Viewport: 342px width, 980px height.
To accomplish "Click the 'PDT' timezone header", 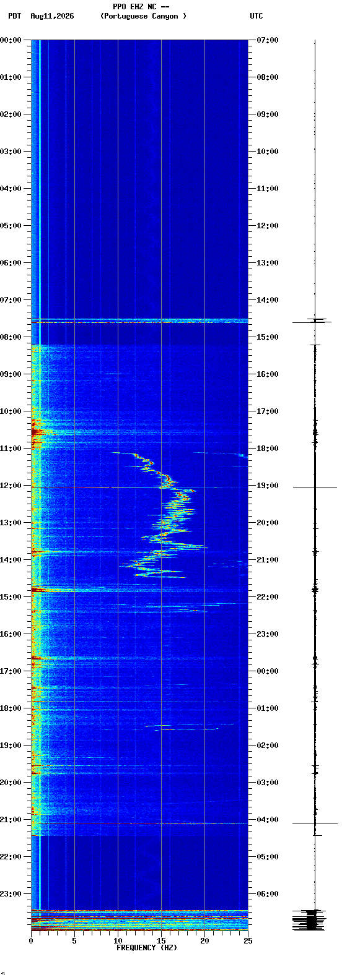I will (x=14, y=16).
